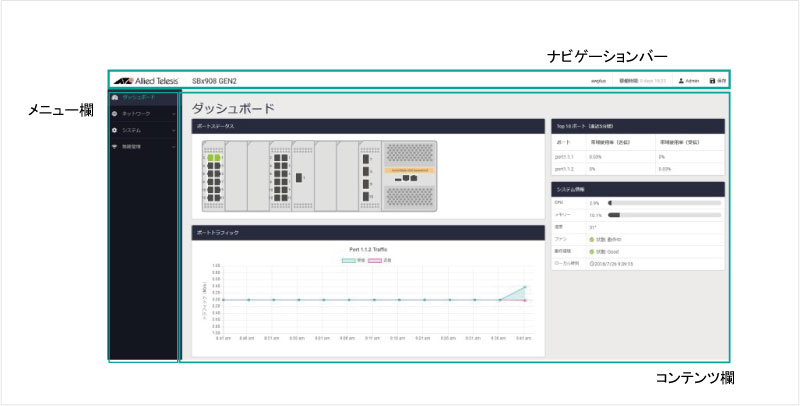Open the Admin user menu
Viewport: 800px width, 406px height.
(689, 81)
